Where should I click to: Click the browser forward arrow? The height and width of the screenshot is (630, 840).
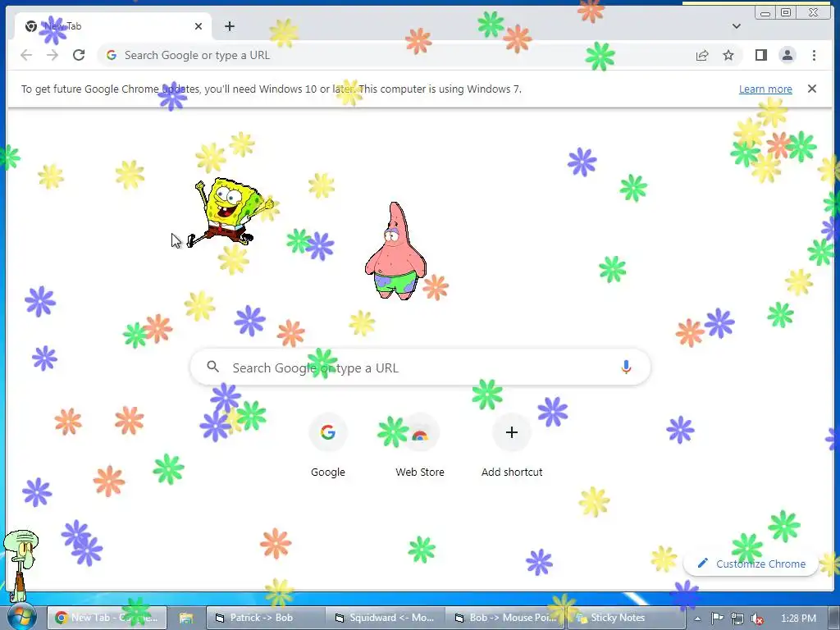[52, 55]
